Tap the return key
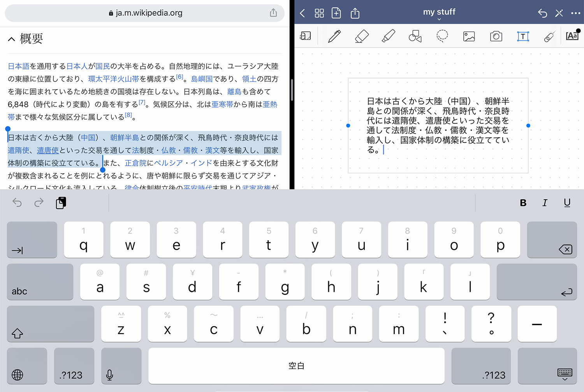Viewport: 584px width, 392px height. (x=537, y=282)
